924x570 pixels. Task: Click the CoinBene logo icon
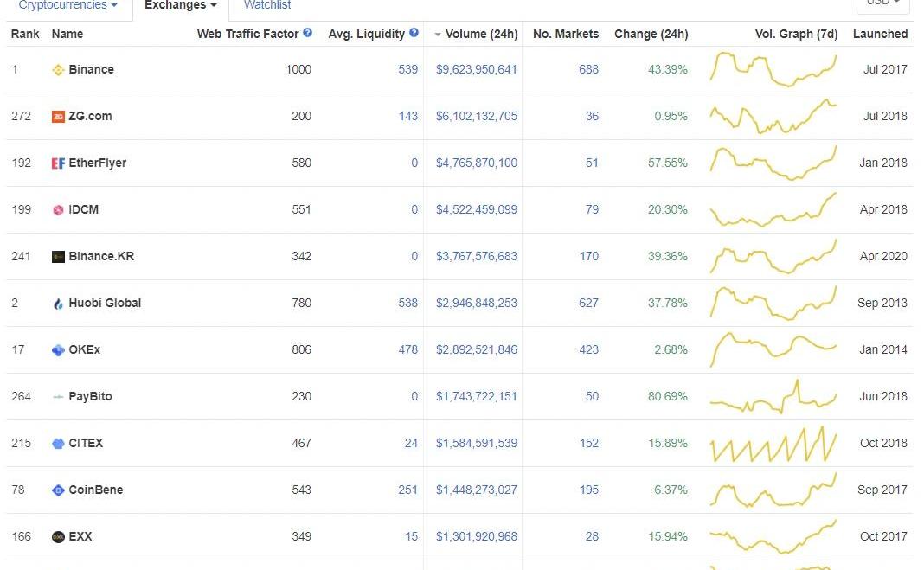[x=58, y=490]
